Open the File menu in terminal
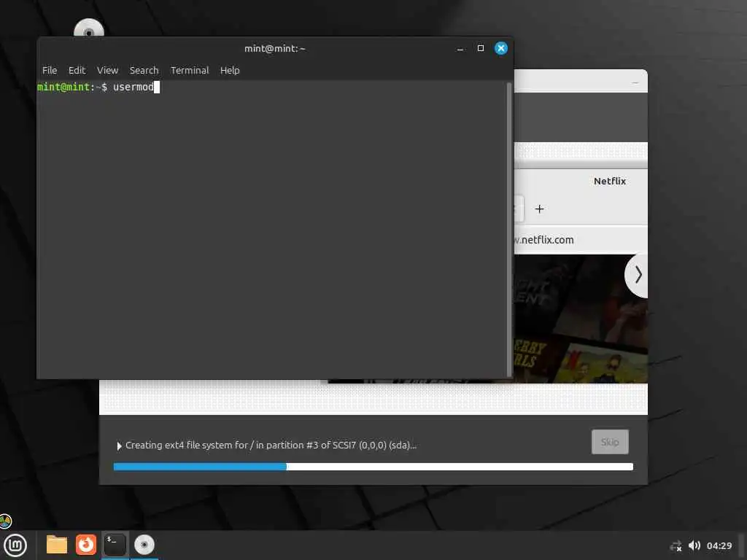 (x=50, y=71)
